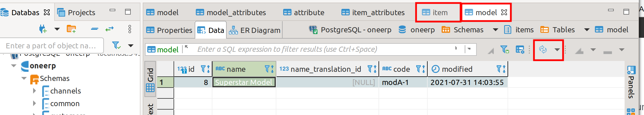This screenshot has height=115, width=644.
Task: Open the model_attributes editor tab
Action: pos(231,13)
